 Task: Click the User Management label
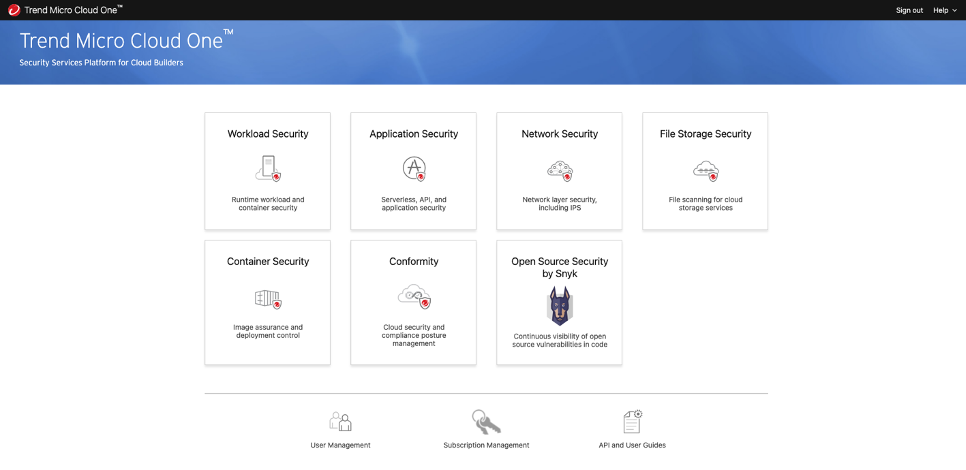[341, 445]
